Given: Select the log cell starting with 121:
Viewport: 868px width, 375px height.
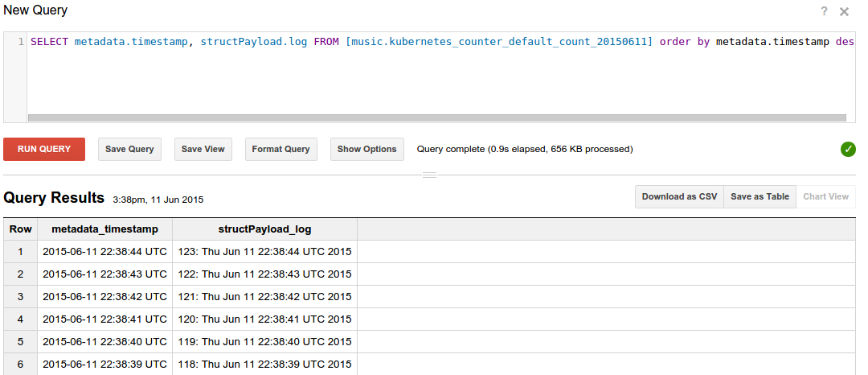Looking at the screenshot, I should 264,297.
